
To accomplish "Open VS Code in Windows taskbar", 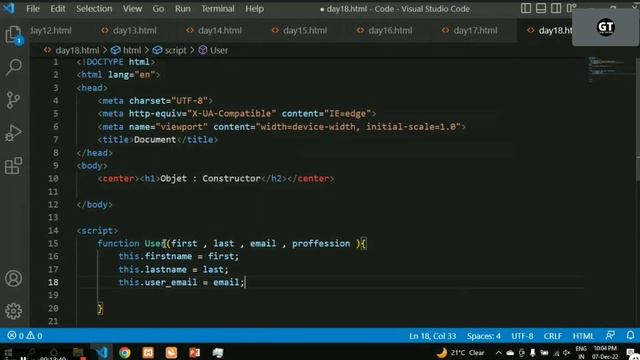I will (x=102, y=352).
